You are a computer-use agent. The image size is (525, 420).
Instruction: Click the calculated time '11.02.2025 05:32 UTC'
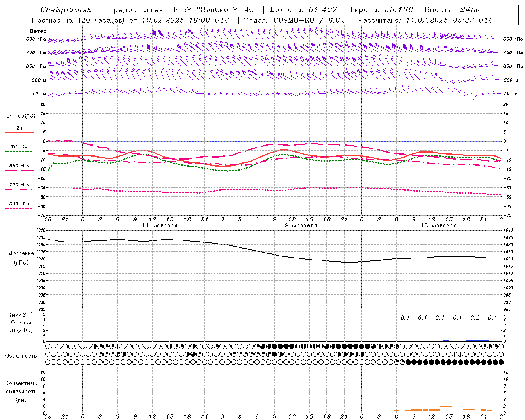(450, 20)
